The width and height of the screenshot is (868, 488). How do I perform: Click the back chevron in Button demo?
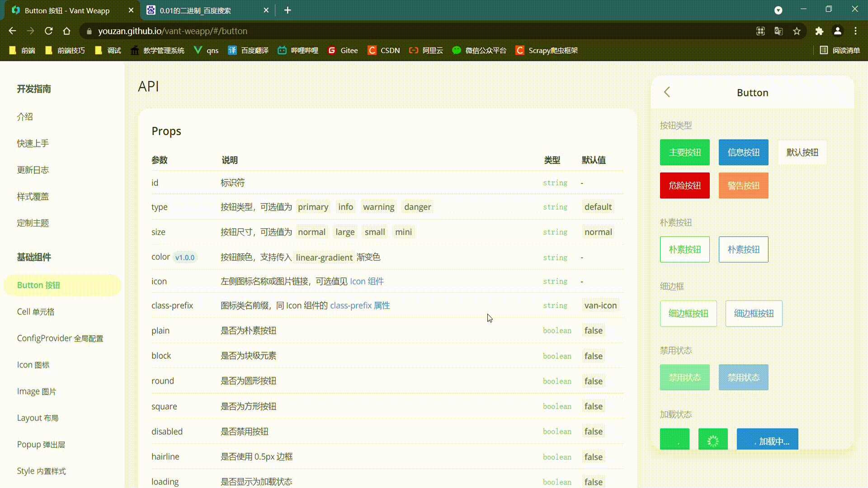click(667, 92)
